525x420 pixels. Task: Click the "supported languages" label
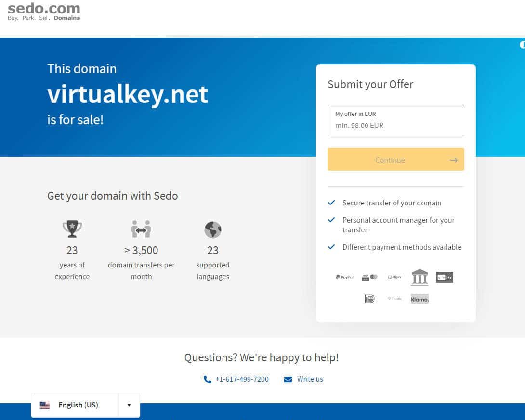[212, 270]
